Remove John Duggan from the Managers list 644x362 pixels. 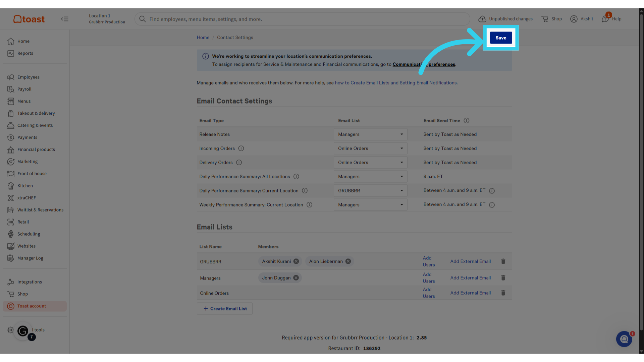tap(296, 278)
